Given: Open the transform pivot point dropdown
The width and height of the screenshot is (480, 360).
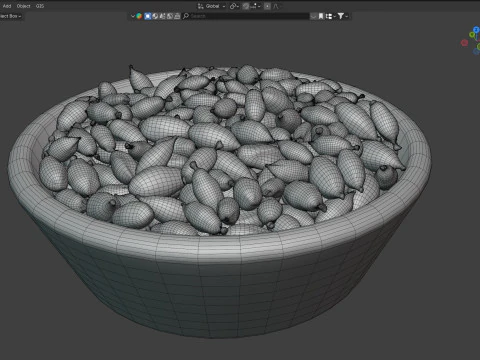Looking at the screenshot, I should tap(234, 6).
